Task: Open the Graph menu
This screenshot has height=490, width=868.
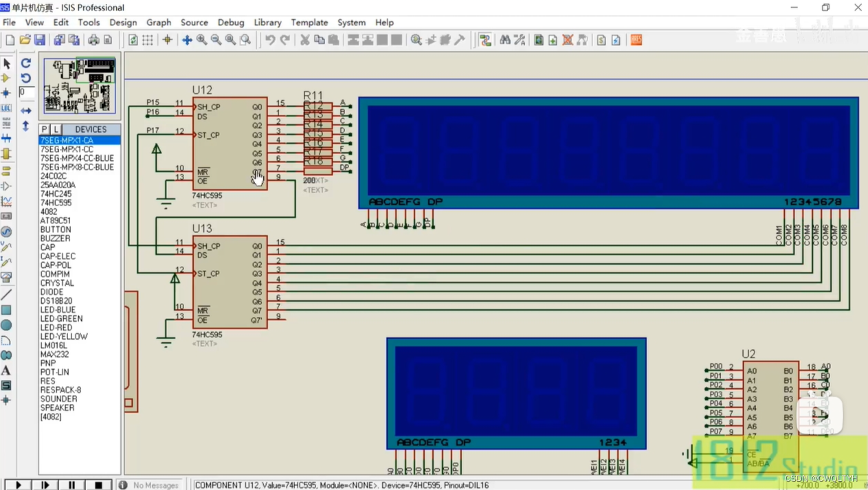Action: 159,23
